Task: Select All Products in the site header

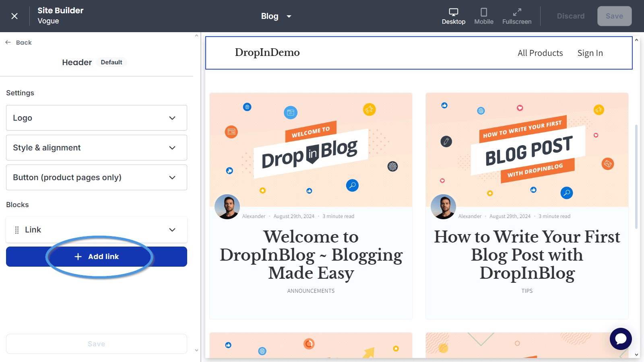Action: tap(540, 53)
